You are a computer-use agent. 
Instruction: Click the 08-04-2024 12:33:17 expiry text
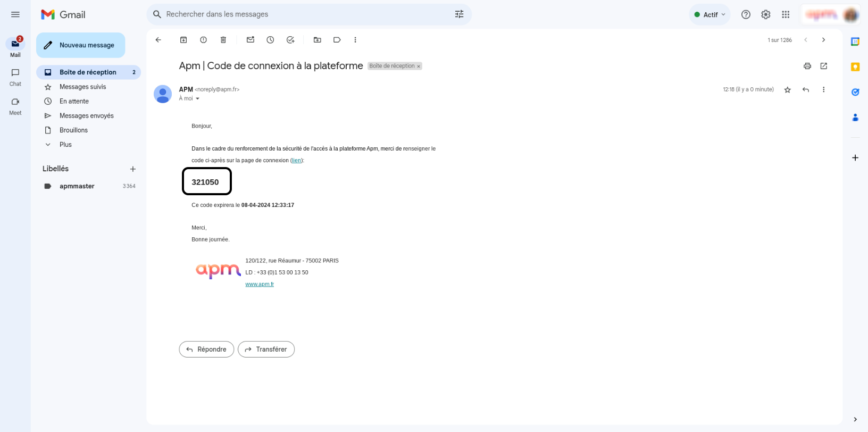(268, 205)
